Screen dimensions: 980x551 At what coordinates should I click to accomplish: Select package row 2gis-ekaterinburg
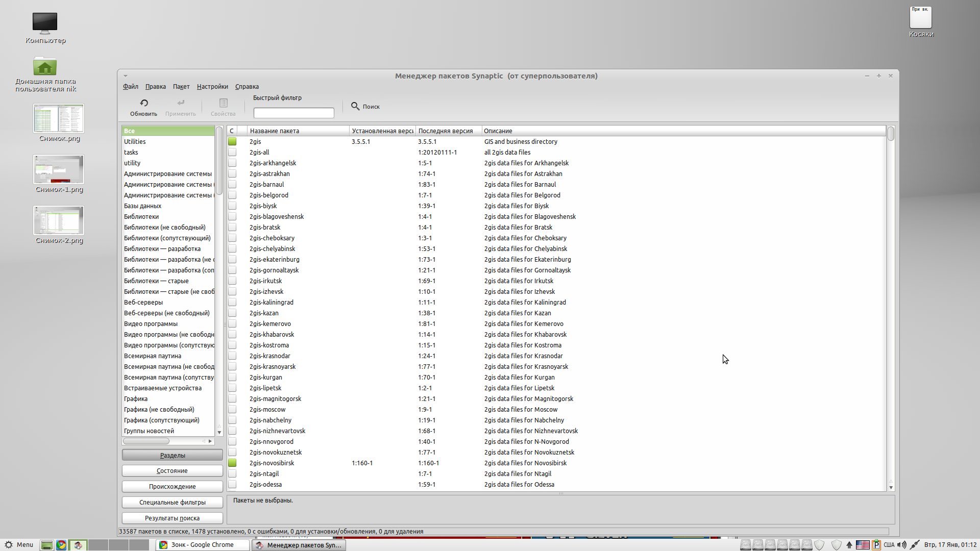click(x=556, y=259)
